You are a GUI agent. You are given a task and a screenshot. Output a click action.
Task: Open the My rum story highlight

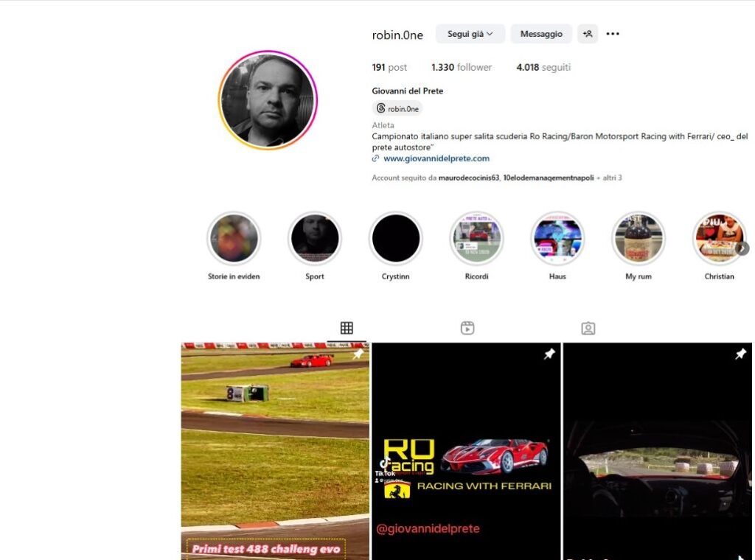coord(639,239)
